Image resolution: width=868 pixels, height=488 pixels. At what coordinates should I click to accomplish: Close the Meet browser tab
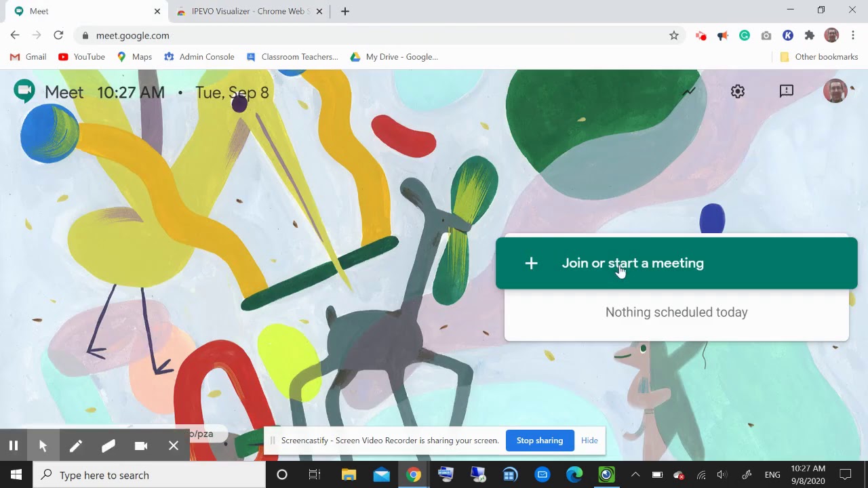tap(157, 12)
